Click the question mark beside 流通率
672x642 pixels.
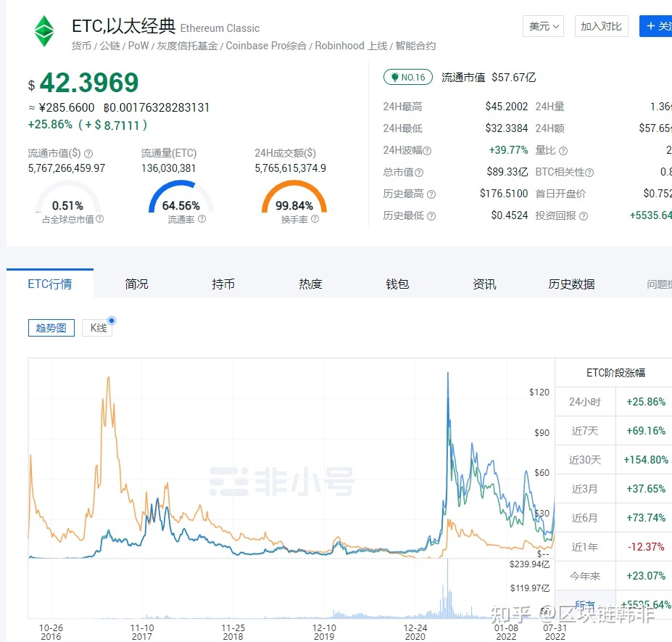coord(202,219)
